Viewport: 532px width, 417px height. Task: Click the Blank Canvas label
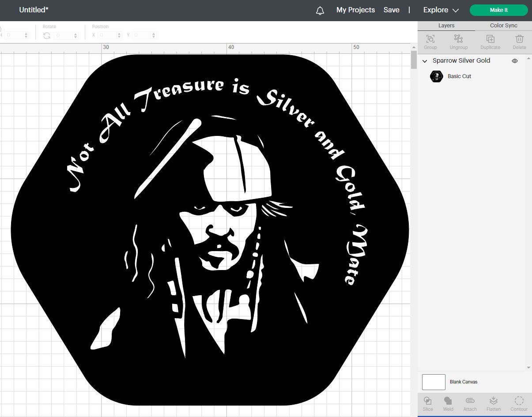464,382
